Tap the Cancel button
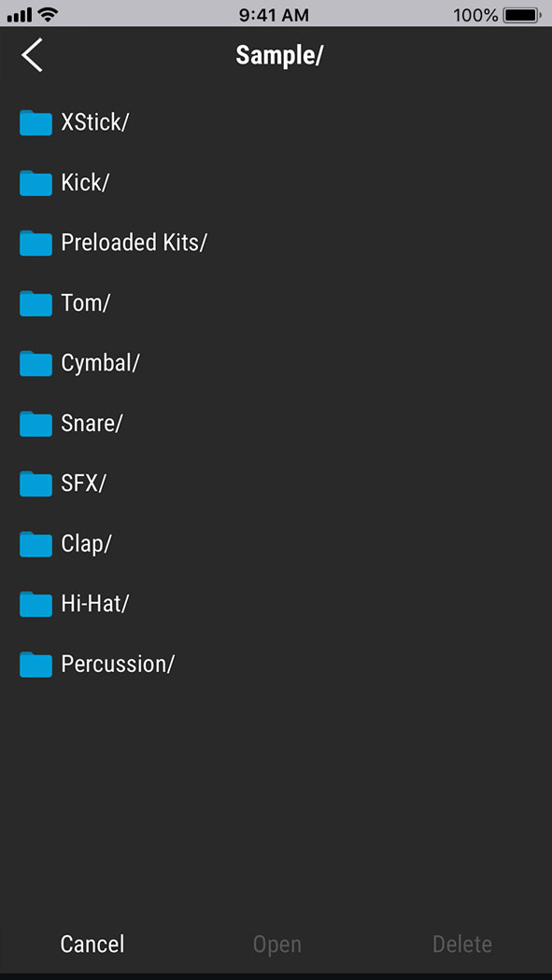 point(92,945)
